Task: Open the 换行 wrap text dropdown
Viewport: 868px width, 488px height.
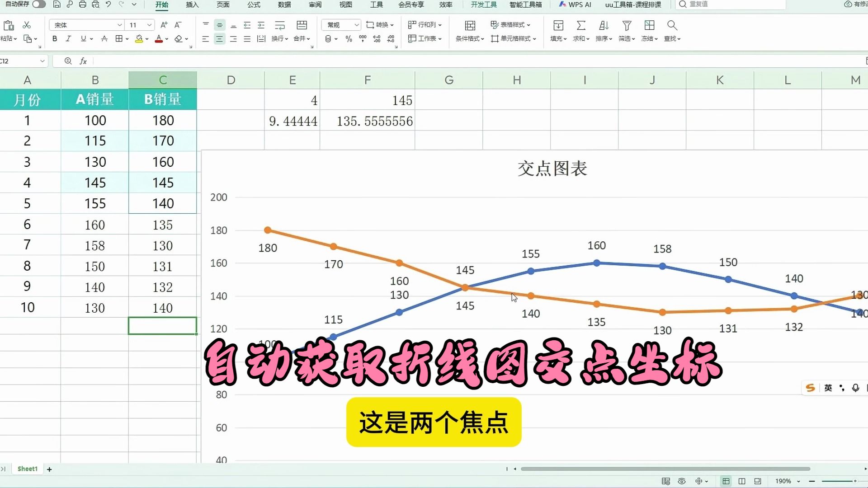Action: pyautogui.click(x=280, y=39)
